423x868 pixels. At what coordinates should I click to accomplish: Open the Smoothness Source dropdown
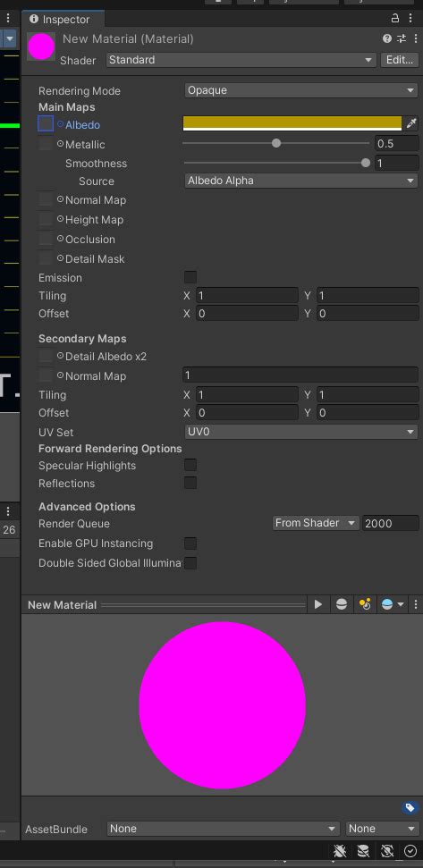(x=300, y=181)
